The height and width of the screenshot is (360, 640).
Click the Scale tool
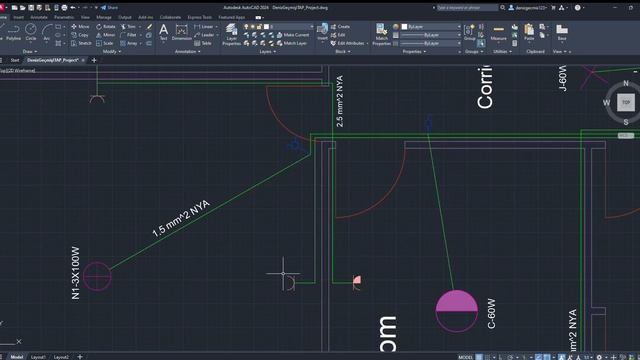(x=105, y=43)
